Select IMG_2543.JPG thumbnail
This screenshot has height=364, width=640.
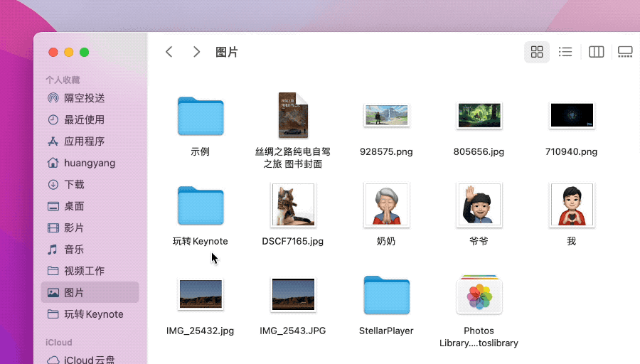coord(293,294)
